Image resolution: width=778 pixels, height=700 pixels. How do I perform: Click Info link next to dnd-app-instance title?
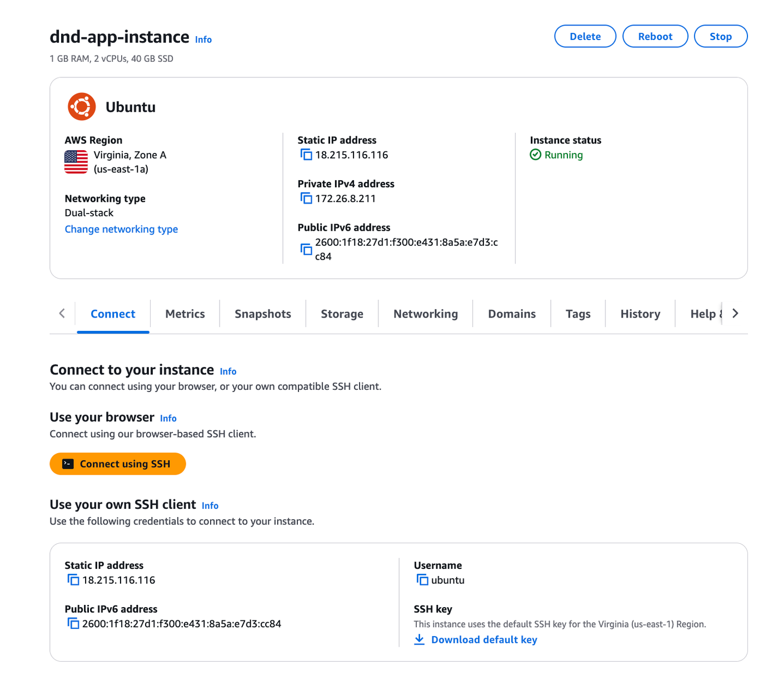[203, 39]
